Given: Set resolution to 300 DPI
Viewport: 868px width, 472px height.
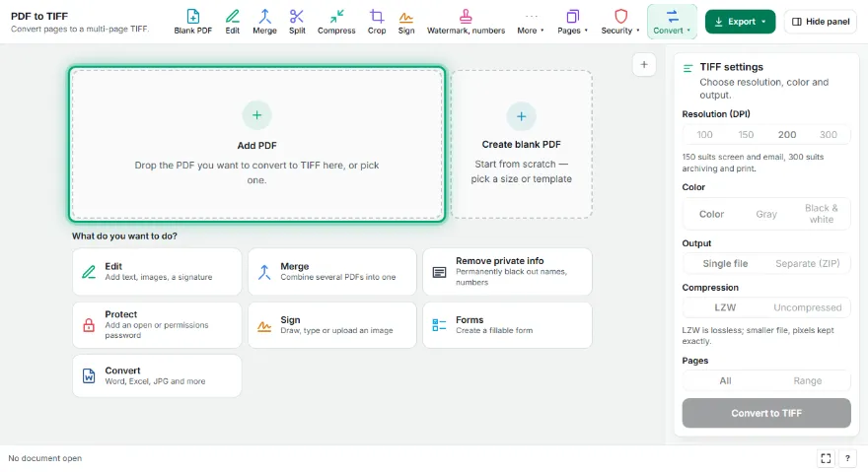Looking at the screenshot, I should click(x=829, y=134).
